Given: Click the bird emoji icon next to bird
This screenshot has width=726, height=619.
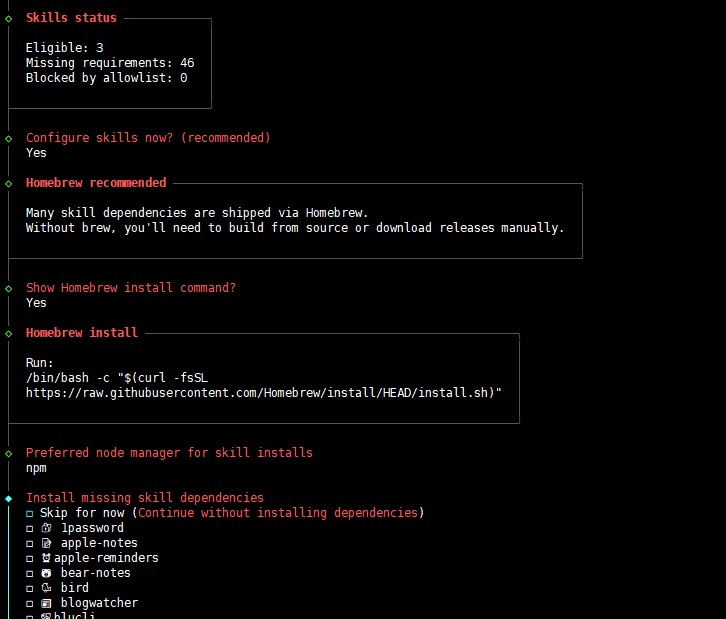Looking at the screenshot, I should click(x=46, y=588).
